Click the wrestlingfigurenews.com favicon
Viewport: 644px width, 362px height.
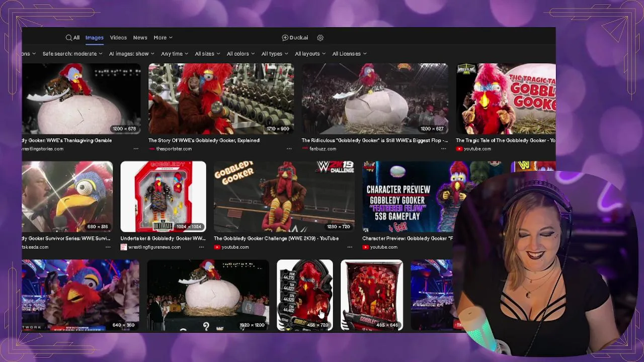click(x=123, y=247)
